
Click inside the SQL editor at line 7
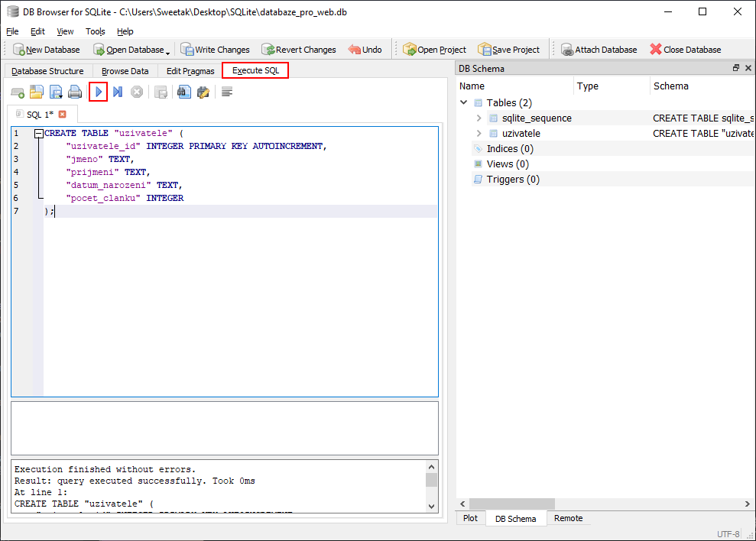click(240, 211)
